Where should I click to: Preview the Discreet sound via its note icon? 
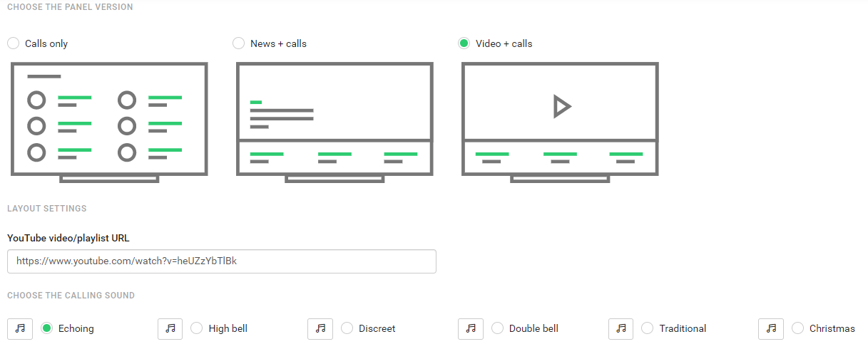click(320, 328)
